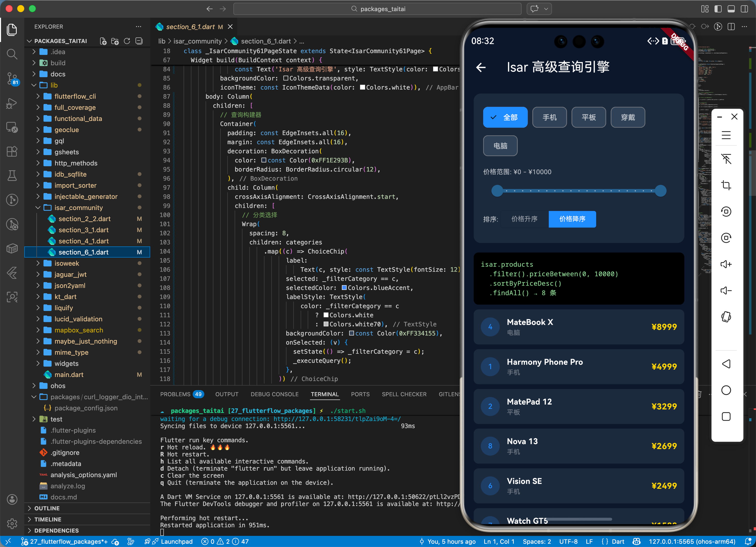
Task: Tap the back arrow in phone app
Action: 481,67
